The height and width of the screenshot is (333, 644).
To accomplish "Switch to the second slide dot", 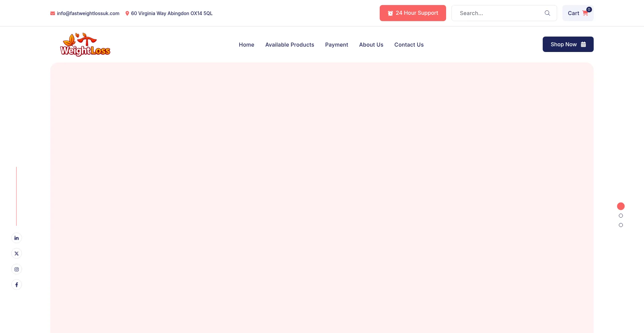I will coord(621,216).
